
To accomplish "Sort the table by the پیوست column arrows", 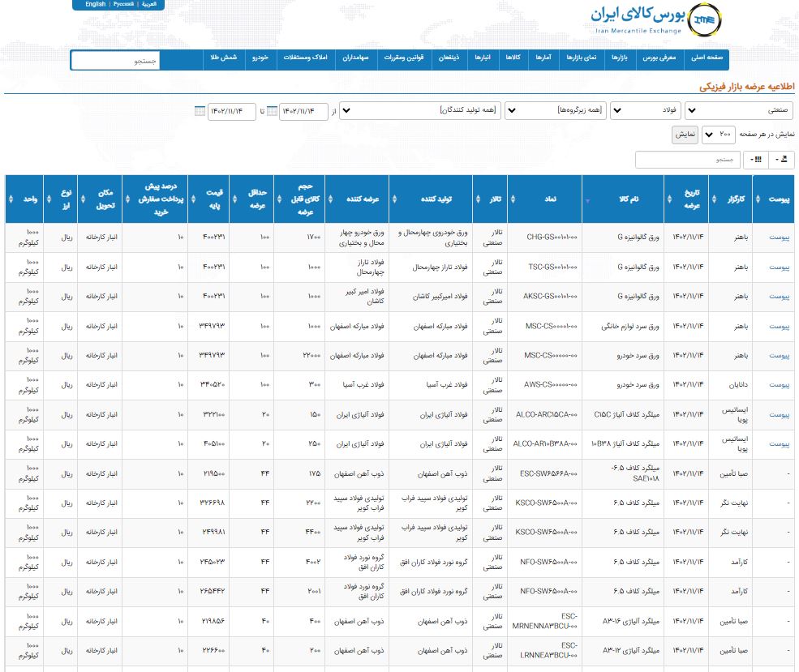I will pyautogui.click(x=758, y=199).
